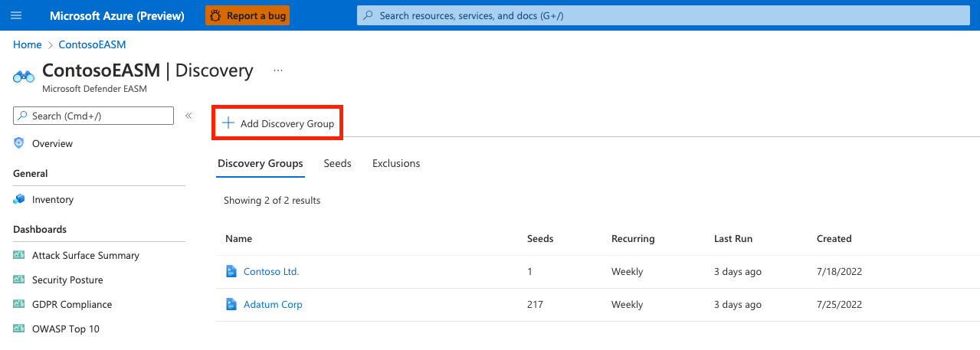Viewport: 980px width, 350px height.
Task: Click the Overview shield icon
Action: tap(19, 143)
